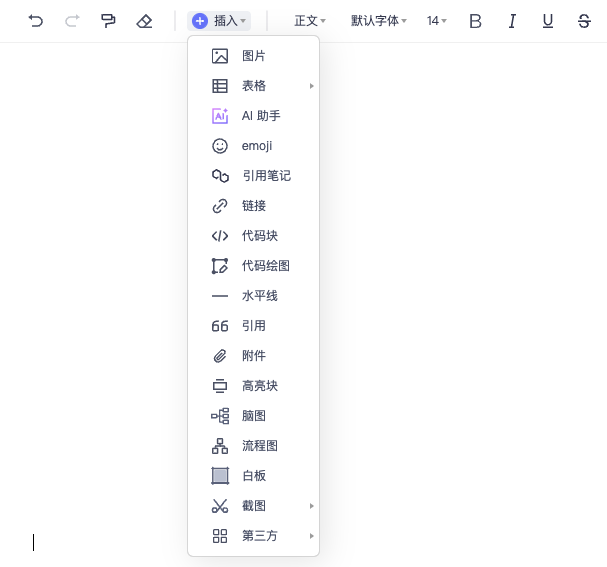Select the 水平线 label
Screen dimensions: 607x567
[x=260, y=296]
